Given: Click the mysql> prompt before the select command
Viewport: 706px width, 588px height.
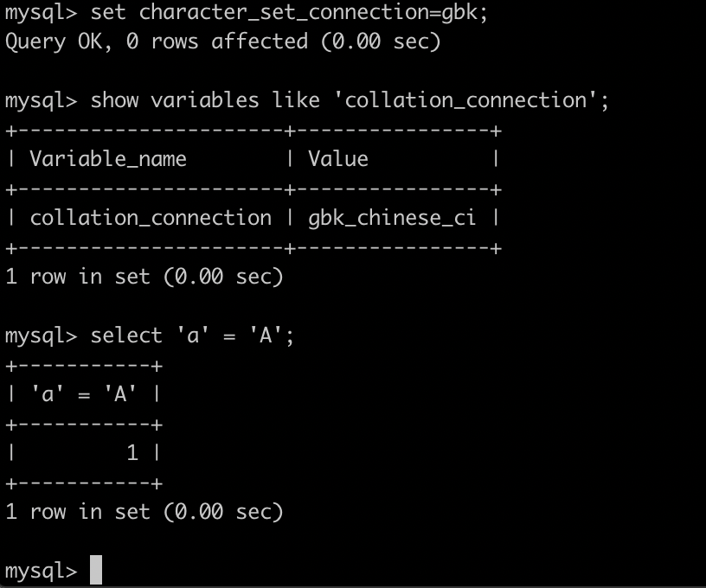Looking at the screenshot, I should 41,336.
